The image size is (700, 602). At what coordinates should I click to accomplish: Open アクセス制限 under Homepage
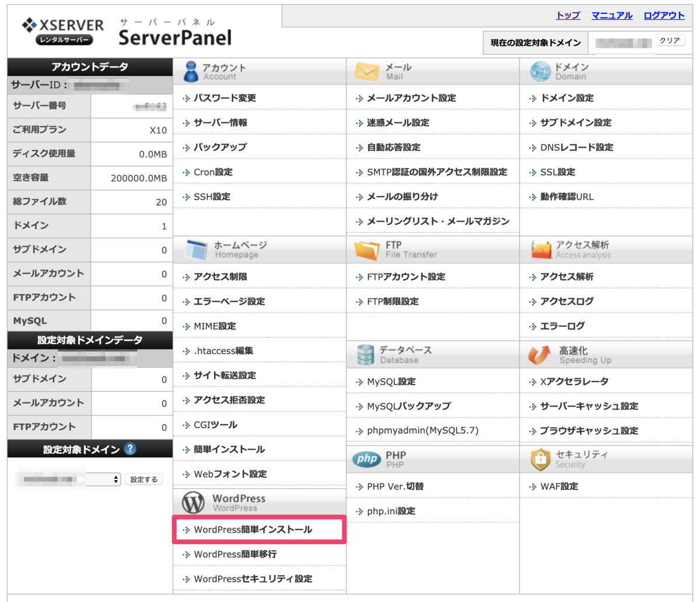click(x=220, y=276)
